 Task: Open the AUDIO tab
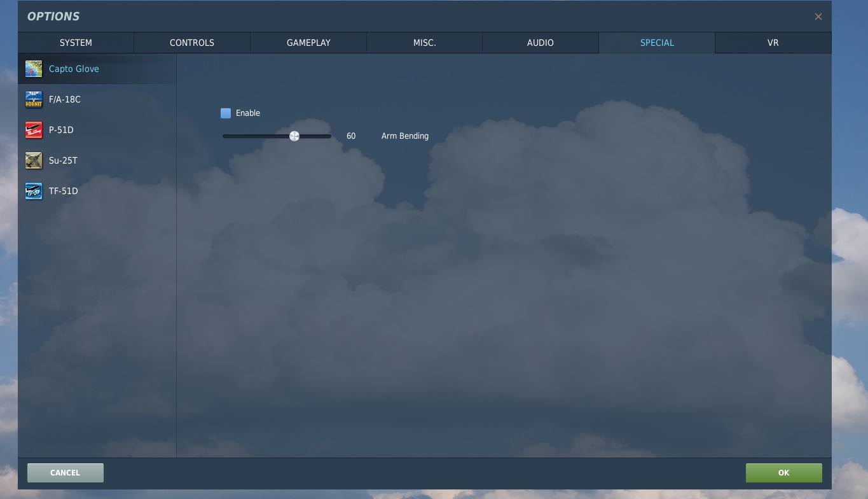pos(541,43)
